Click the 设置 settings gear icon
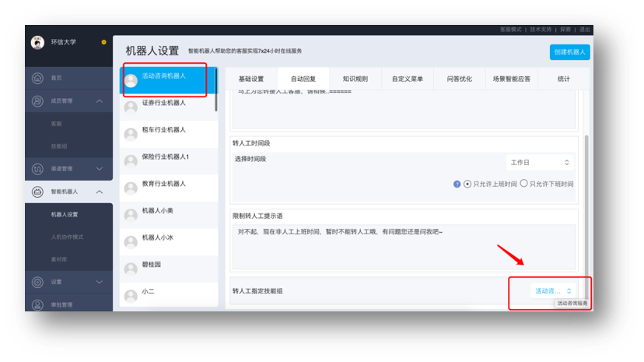The height and width of the screenshot is (362, 644). 37,283
